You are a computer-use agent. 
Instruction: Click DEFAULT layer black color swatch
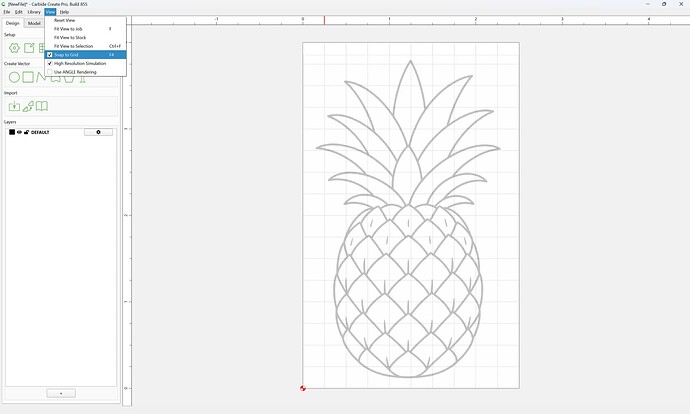click(12, 132)
